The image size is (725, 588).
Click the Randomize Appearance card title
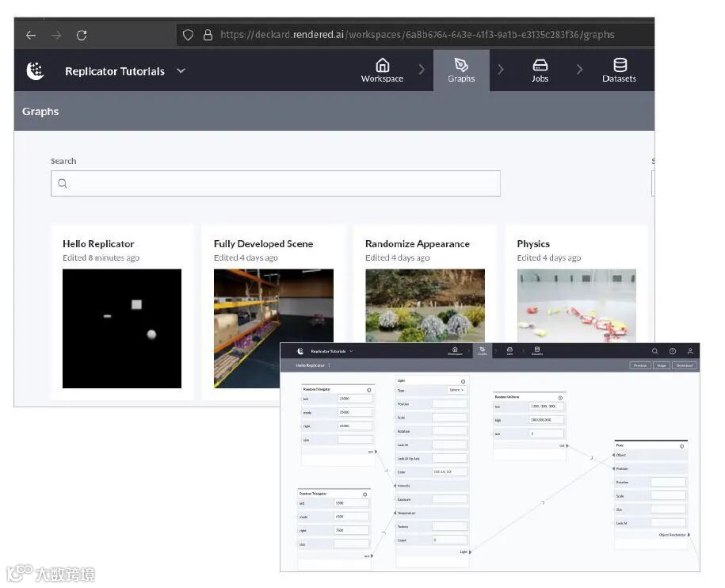coord(417,243)
